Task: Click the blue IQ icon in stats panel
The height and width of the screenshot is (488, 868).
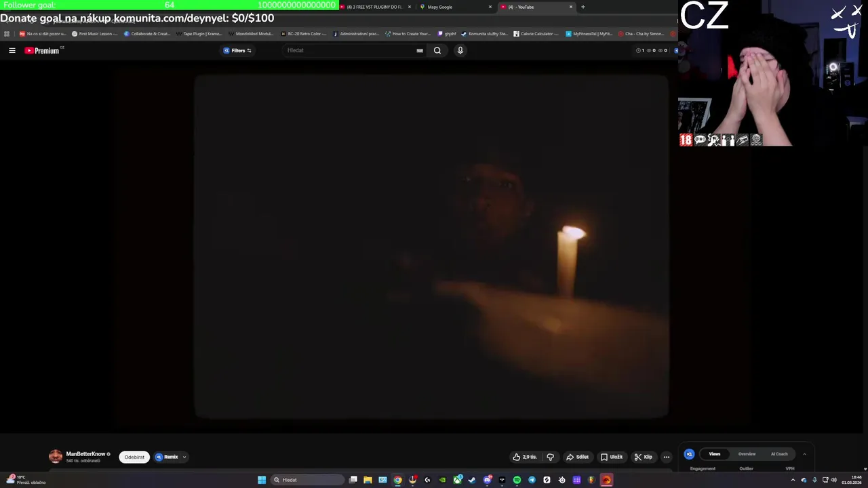Action: [x=689, y=454]
